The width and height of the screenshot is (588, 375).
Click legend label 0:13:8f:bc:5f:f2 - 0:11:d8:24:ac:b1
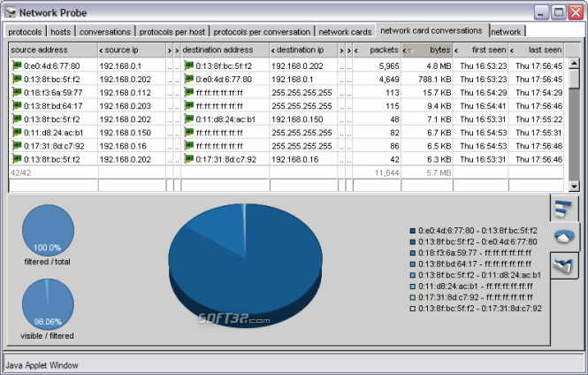click(479, 275)
